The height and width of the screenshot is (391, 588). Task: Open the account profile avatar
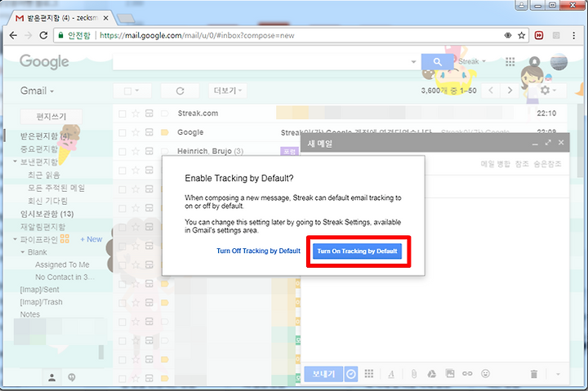coord(559,61)
